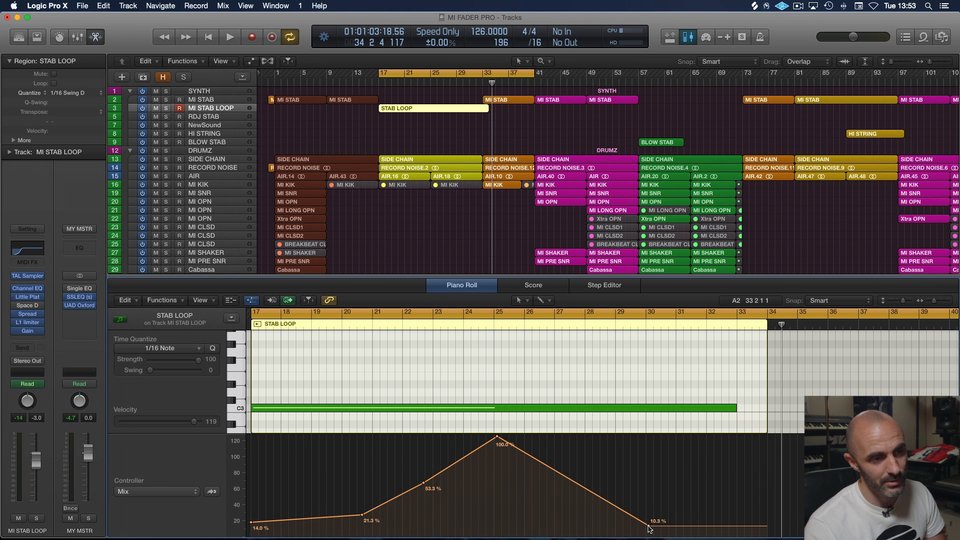Open Smart Controls knob button
The image size is (960, 540).
tap(59, 37)
